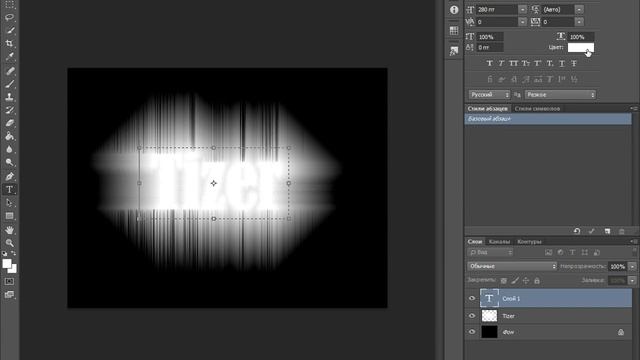Hide the black background layer
This screenshot has width=640, height=360.
tap(472, 332)
